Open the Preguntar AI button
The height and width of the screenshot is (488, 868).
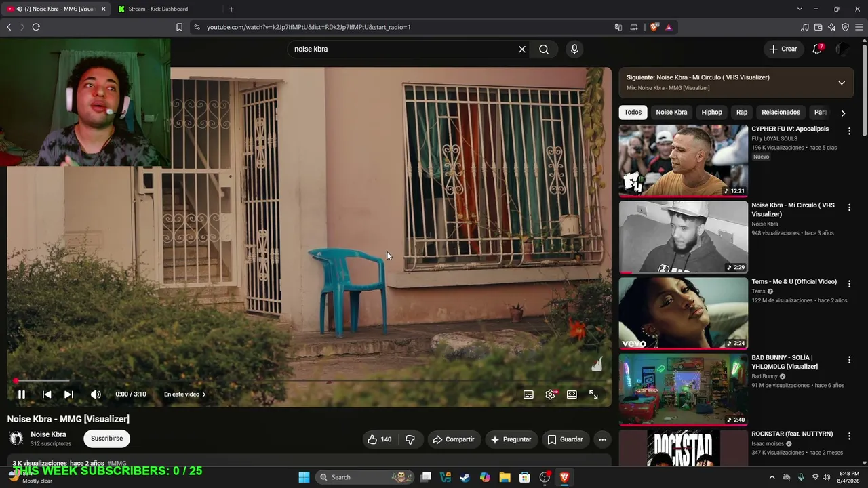[511, 439]
